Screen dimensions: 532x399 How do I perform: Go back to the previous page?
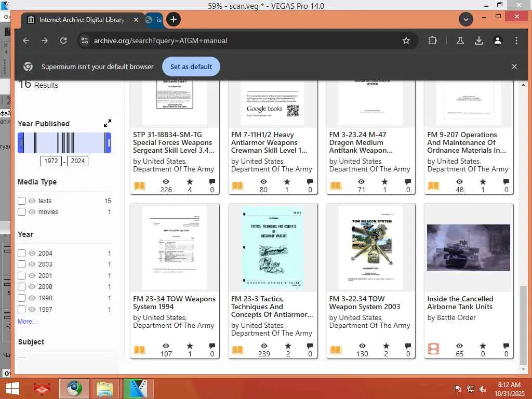click(x=26, y=41)
